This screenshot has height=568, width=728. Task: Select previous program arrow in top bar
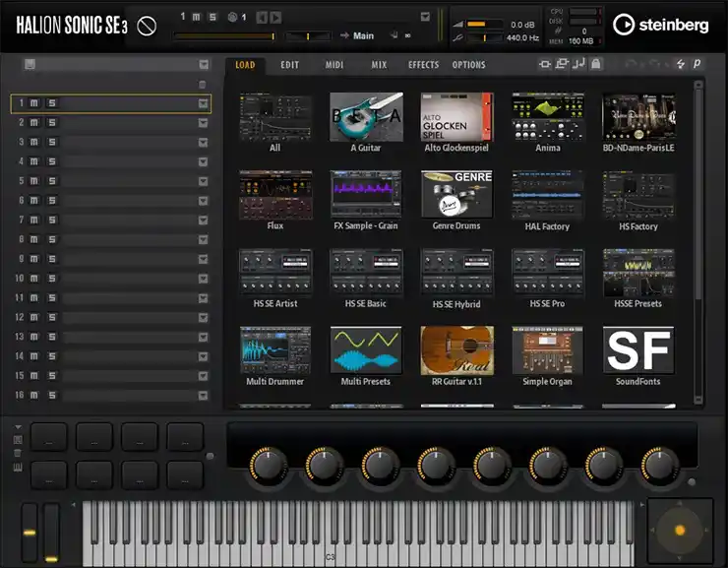(x=262, y=18)
